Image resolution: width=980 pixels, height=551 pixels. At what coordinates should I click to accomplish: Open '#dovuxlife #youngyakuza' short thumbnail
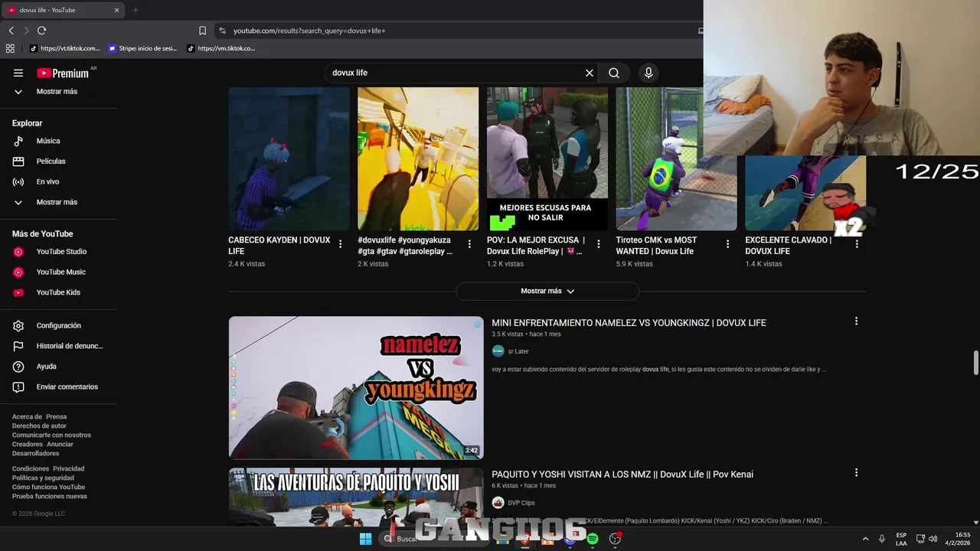pyautogui.click(x=418, y=158)
